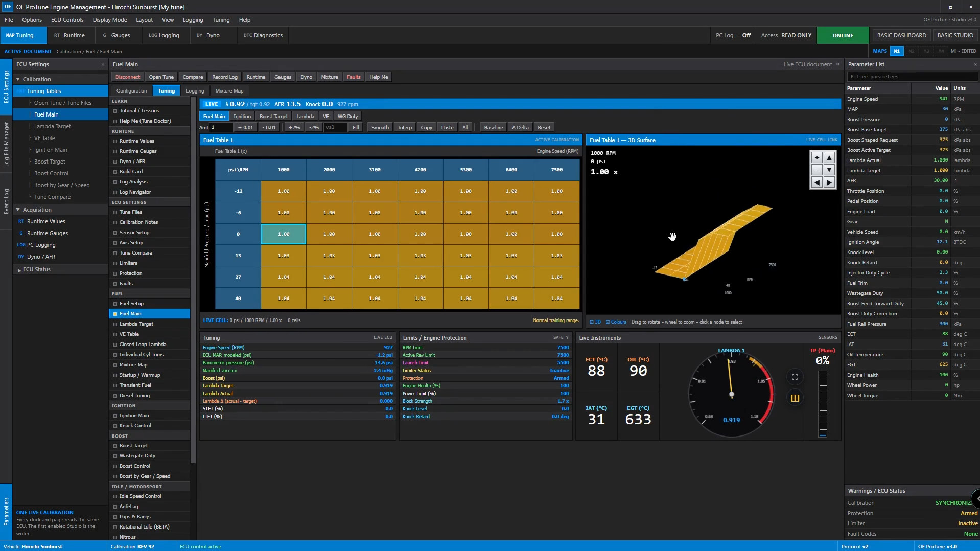Toggle the Colours checkbox under surface view

[x=616, y=322]
